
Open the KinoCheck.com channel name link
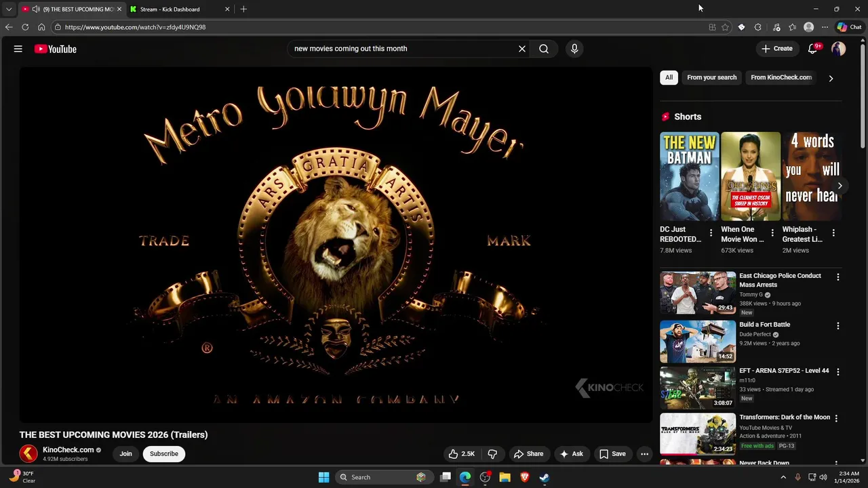tap(68, 450)
